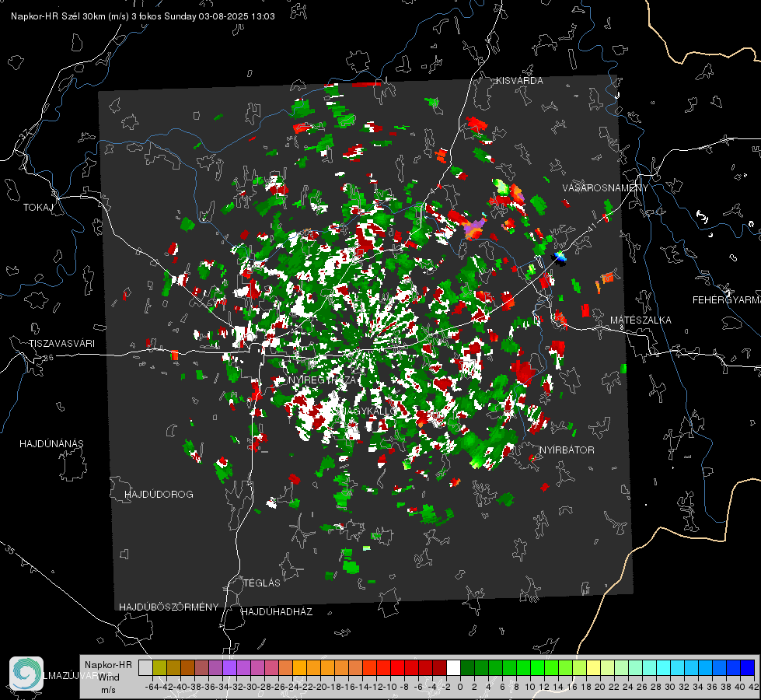The height and width of the screenshot is (700, 761).
Task: Click the m/s unit label in legend
Action: pos(108,690)
